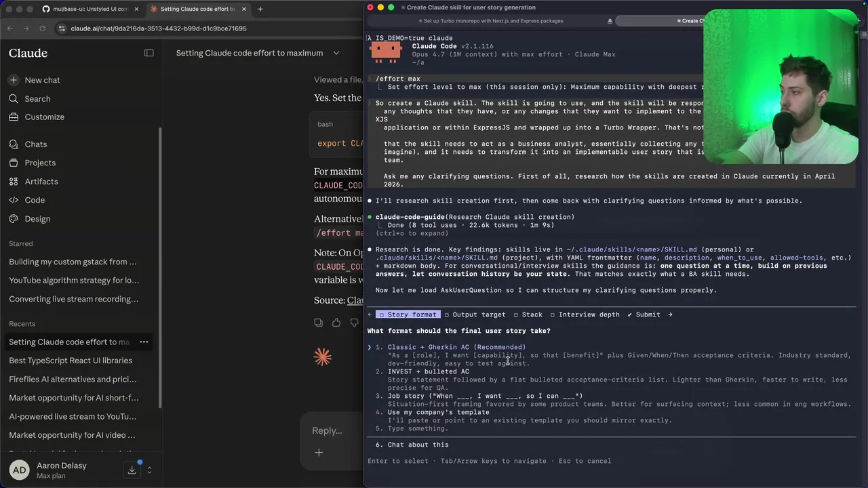This screenshot has width=868, height=488.
Task: Give thumbs down to the response
Action: point(354,323)
